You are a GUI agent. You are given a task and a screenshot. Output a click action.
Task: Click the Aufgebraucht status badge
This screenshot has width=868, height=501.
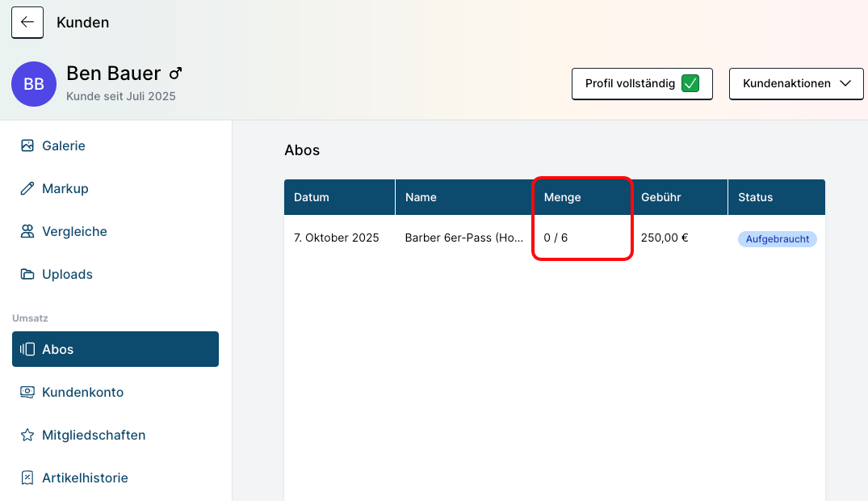click(x=777, y=239)
